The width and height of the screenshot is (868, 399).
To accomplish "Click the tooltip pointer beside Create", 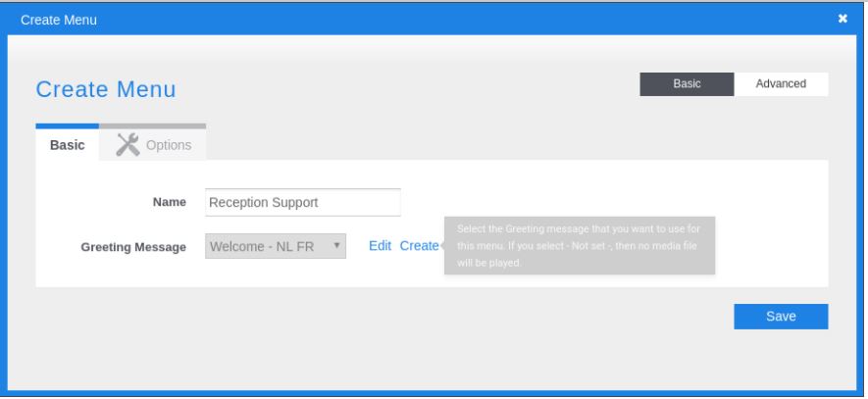I will tap(442, 246).
